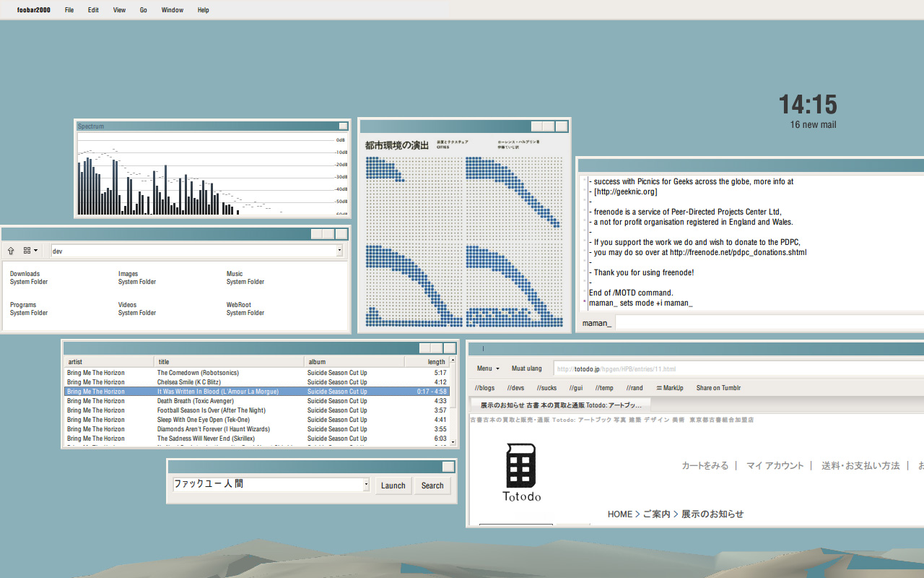
Task: Click the Search button
Action: [432, 486]
